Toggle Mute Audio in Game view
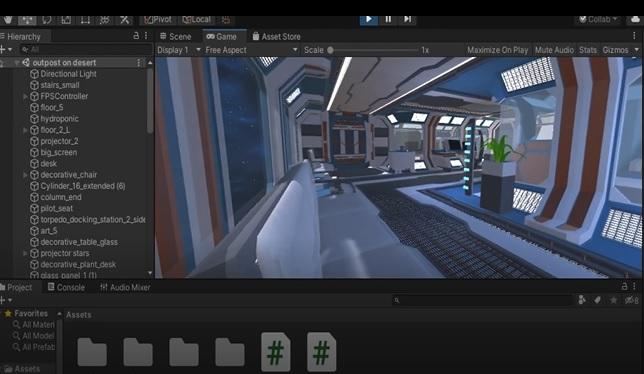644x374 pixels. pos(554,50)
